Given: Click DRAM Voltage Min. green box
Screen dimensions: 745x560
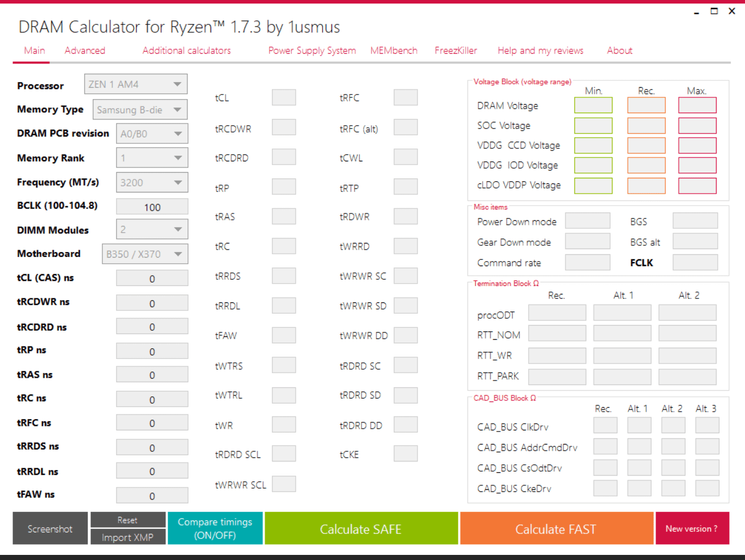Looking at the screenshot, I should coord(593,105).
